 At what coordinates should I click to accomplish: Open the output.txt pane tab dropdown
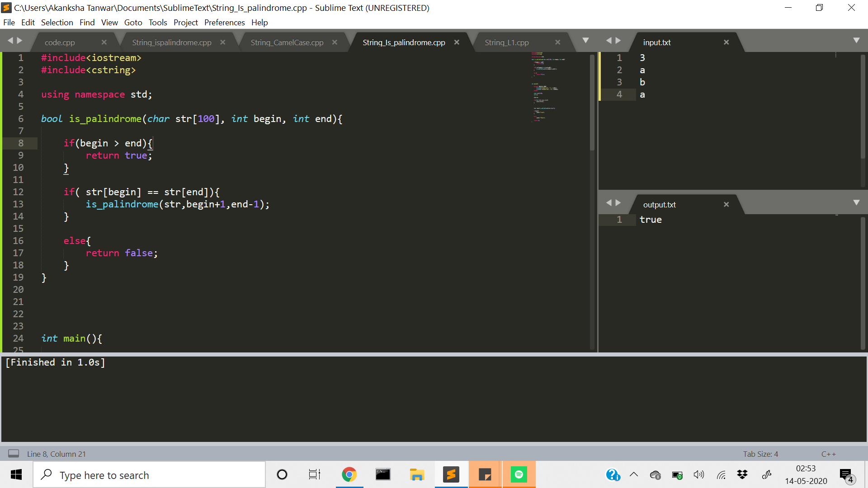coord(856,203)
